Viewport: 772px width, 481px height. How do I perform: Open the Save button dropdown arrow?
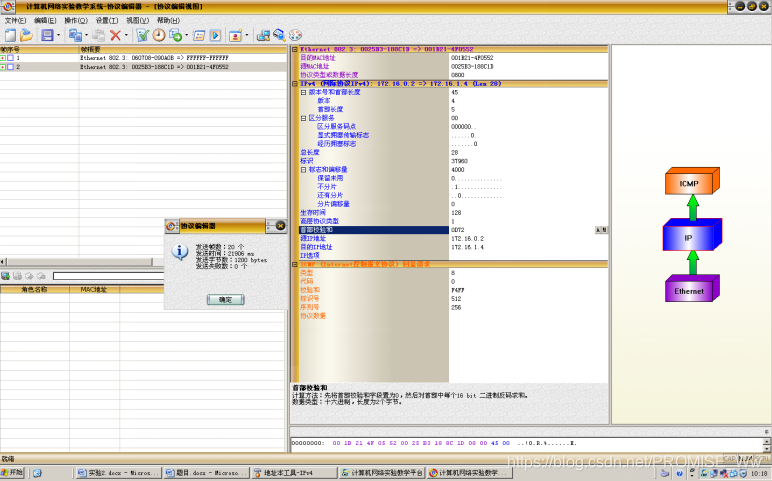pos(58,35)
